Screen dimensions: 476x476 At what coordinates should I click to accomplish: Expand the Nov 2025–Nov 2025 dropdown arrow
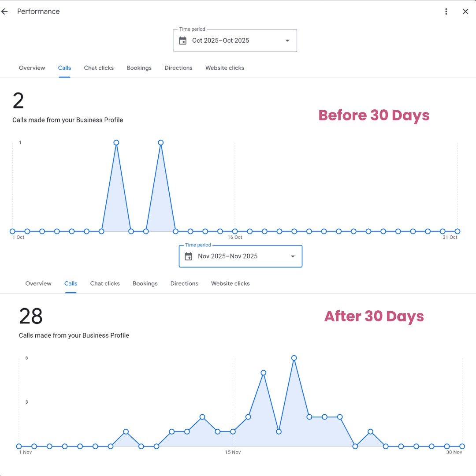[x=293, y=257]
